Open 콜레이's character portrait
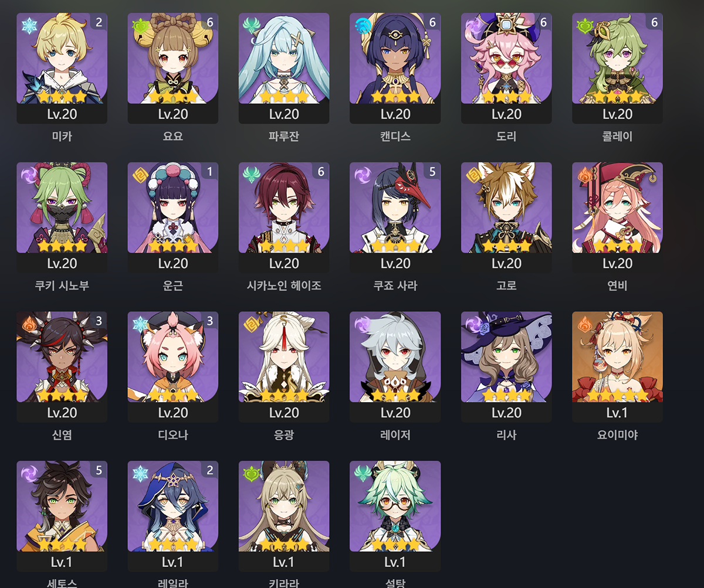 click(617, 59)
